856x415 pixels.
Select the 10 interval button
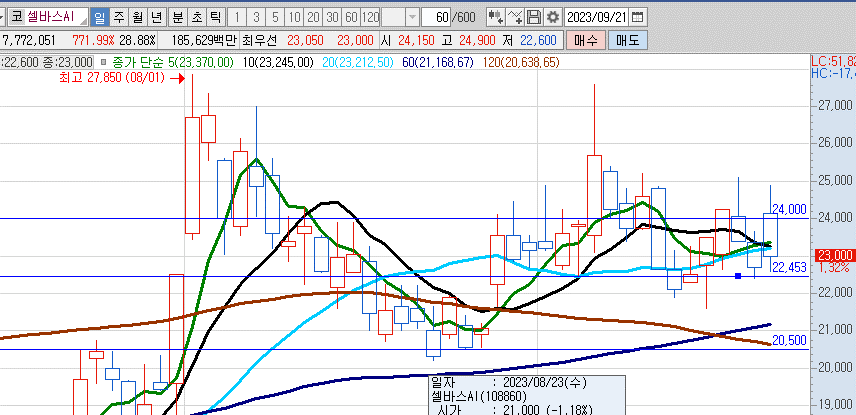tap(294, 17)
